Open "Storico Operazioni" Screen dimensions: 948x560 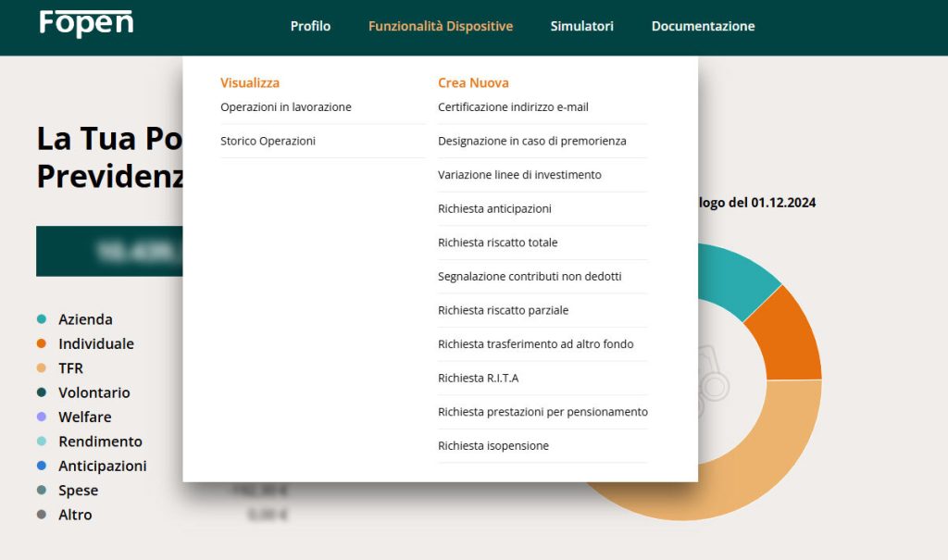(x=268, y=140)
